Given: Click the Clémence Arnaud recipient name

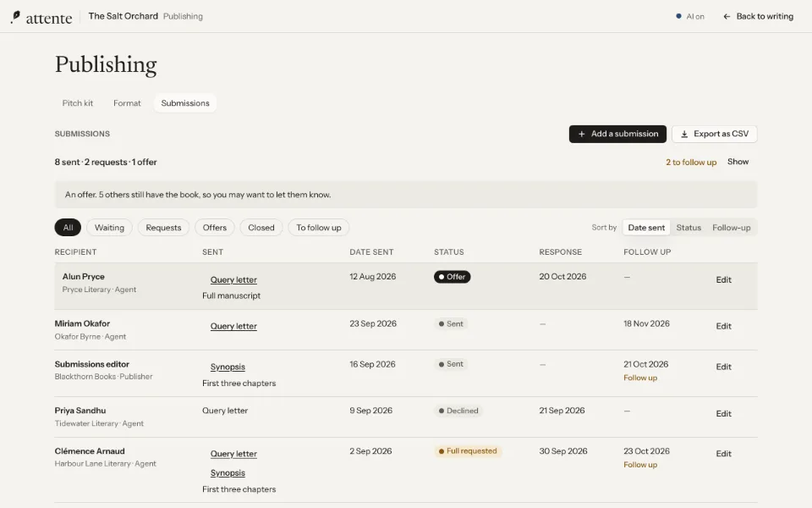Looking at the screenshot, I should coord(90,451).
